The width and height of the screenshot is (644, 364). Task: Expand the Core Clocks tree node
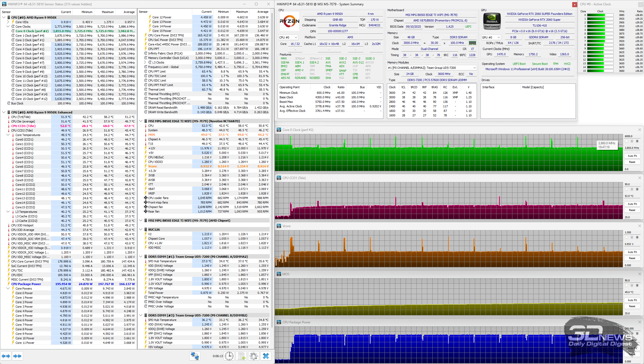coord(8,27)
